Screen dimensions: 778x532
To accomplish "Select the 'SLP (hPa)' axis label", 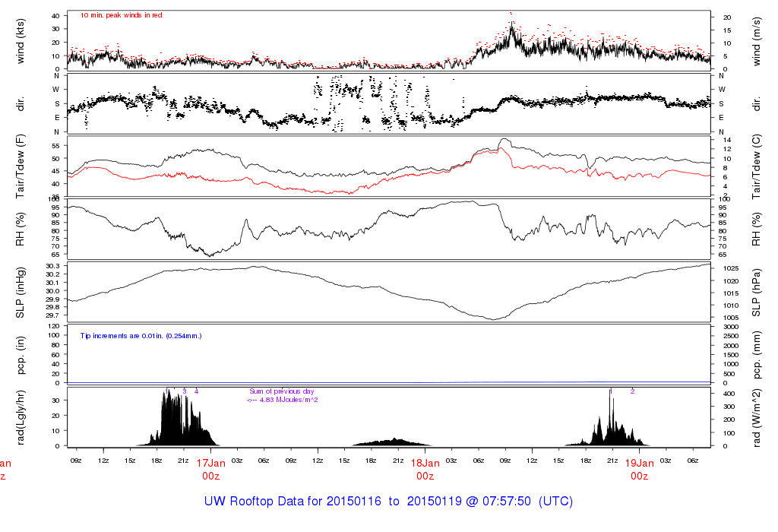I will click(x=756, y=293).
